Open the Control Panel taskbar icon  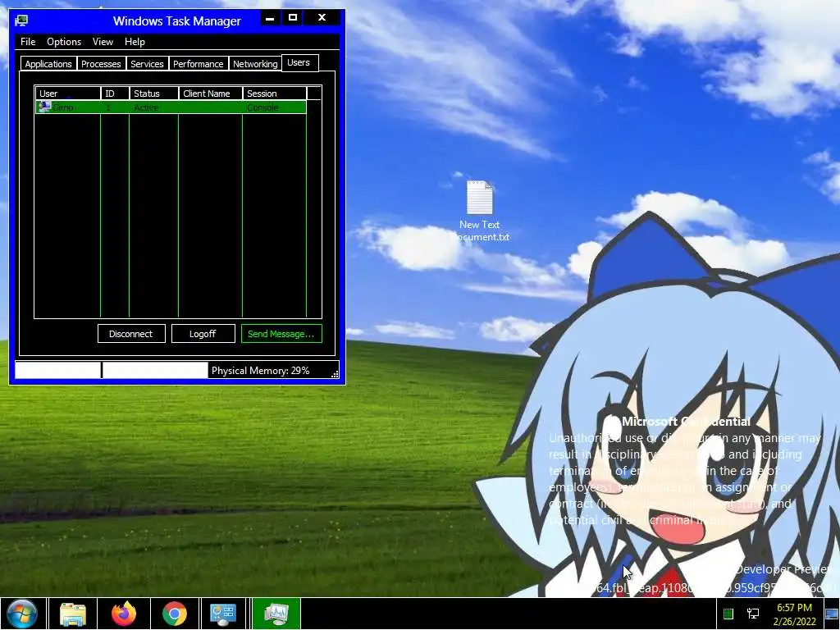(223, 614)
